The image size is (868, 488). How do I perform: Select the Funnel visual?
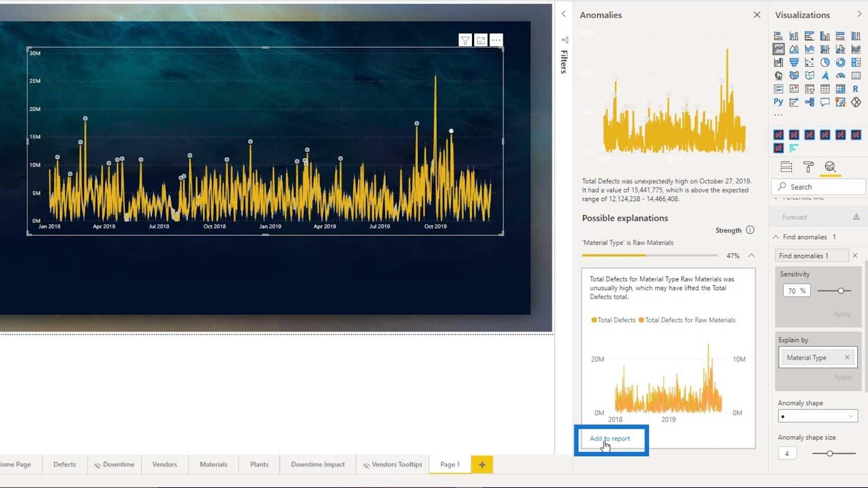click(794, 62)
